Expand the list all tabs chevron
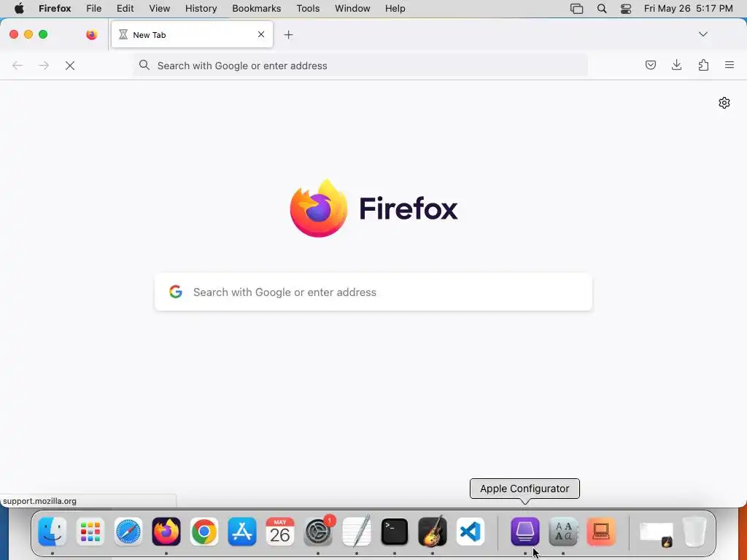The width and height of the screenshot is (747, 560). (703, 34)
